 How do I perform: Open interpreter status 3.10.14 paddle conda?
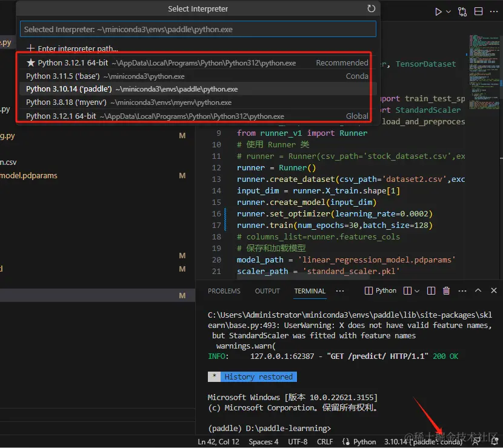click(x=424, y=442)
